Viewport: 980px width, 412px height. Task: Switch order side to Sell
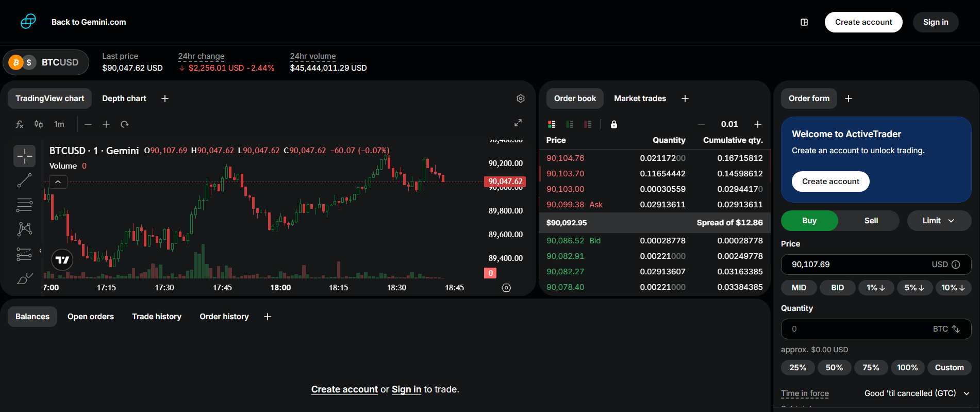click(x=871, y=221)
